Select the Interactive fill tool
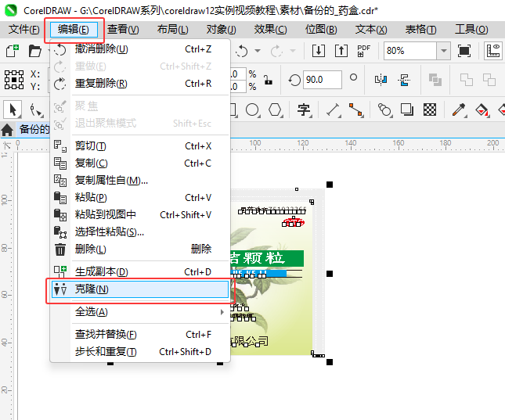This screenshot has width=505, height=420. click(x=482, y=110)
